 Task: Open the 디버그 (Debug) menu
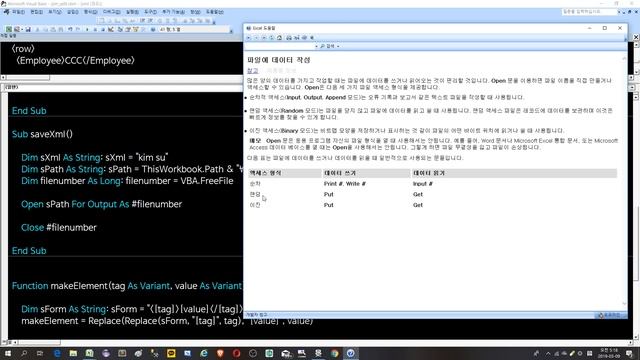click(x=111, y=12)
